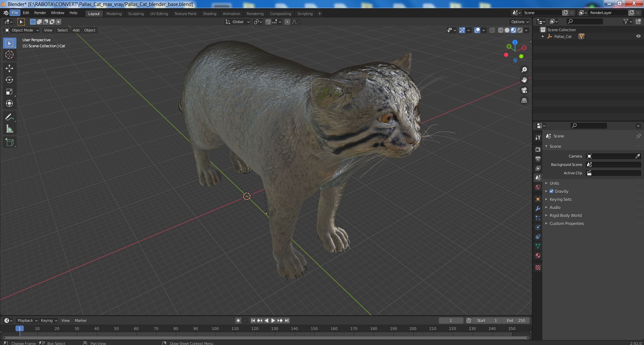Select the Annotate tool
Screen dimensions: 644x345
click(x=9, y=117)
